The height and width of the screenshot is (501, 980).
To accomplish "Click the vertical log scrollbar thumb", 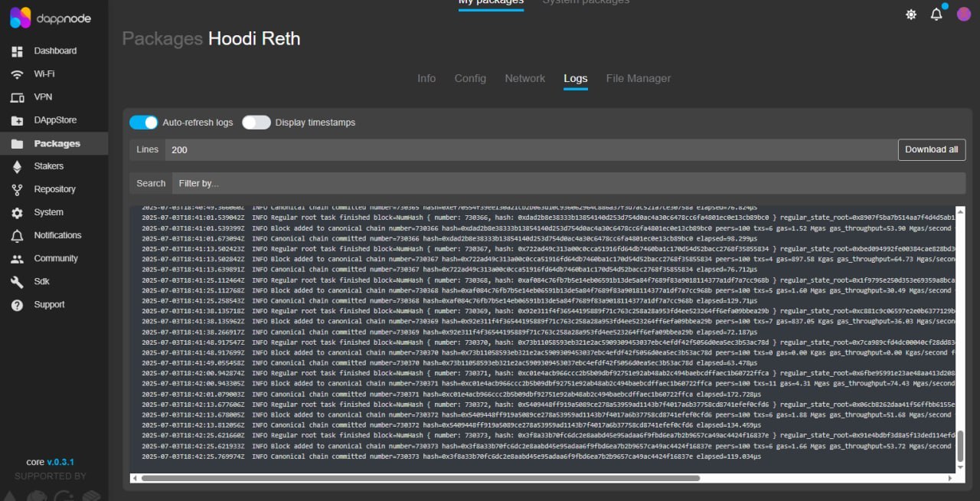I will pos(960,446).
